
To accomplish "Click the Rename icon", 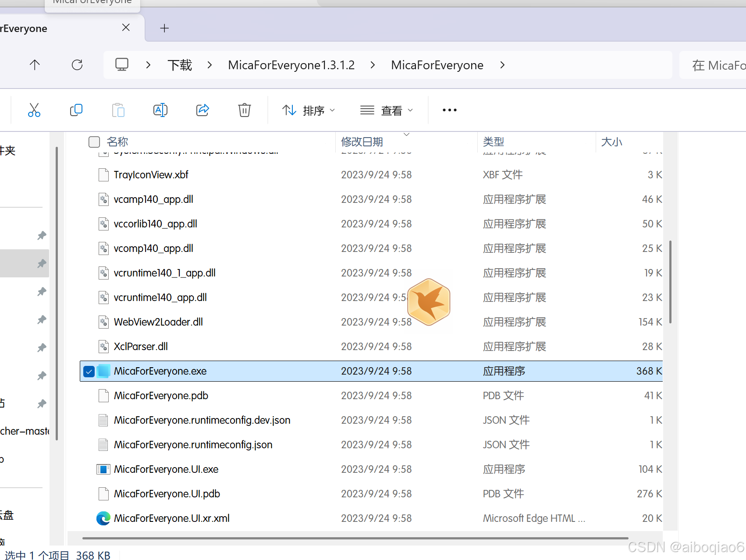I will (160, 110).
